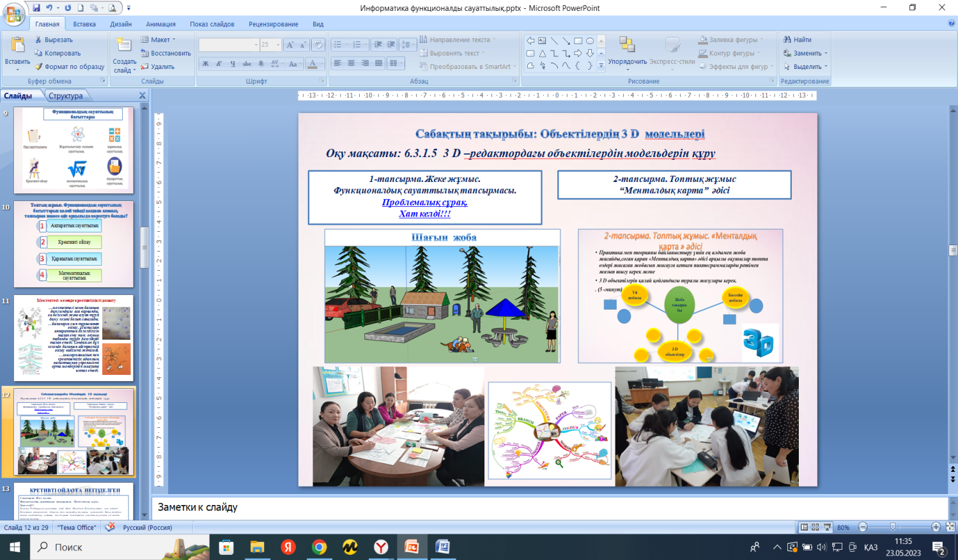This screenshot has height=560, width=958.
Task: Select the rectangle shape in gallery
Action: click(x=578, y=40)
